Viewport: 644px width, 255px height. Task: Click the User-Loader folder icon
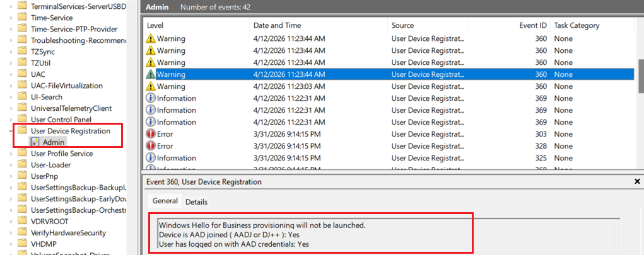point(23,165)
